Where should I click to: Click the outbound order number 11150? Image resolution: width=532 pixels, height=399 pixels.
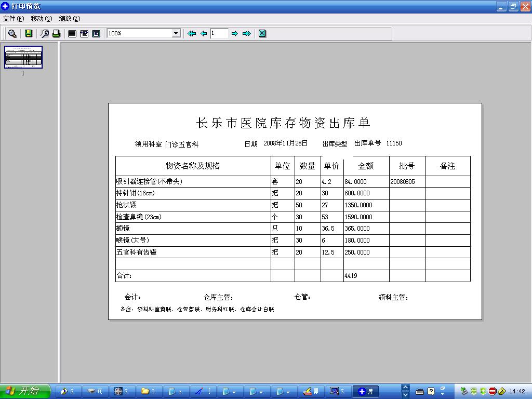coord(394,143)
